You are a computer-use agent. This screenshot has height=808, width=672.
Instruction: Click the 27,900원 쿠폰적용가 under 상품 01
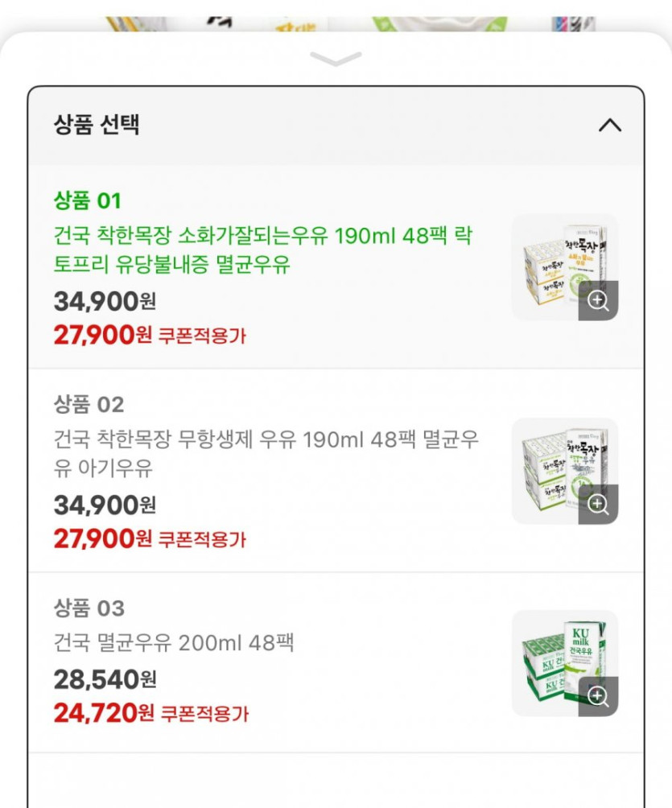point(150,335)
